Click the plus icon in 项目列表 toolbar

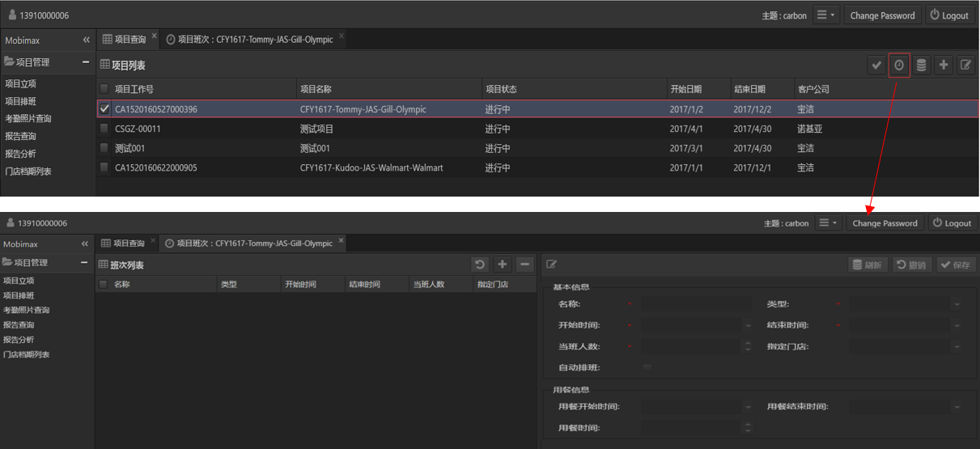(x=944, y=66)
